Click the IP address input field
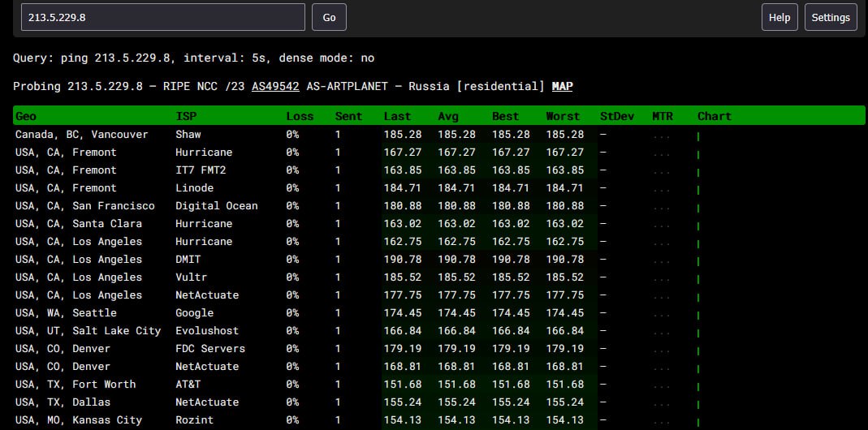The height and width of the screenshot is (430, 868). (x=162, y=17)
